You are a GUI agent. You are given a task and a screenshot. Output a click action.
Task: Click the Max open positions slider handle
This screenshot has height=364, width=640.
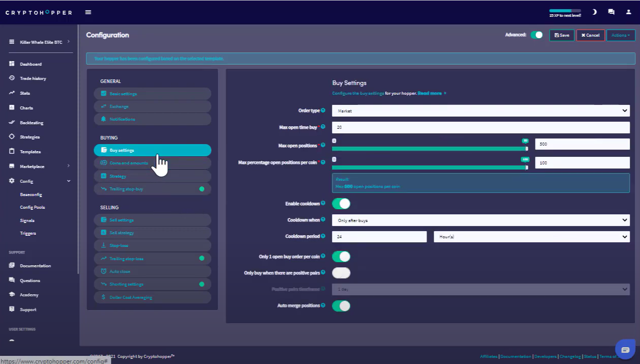coord(526,149)
